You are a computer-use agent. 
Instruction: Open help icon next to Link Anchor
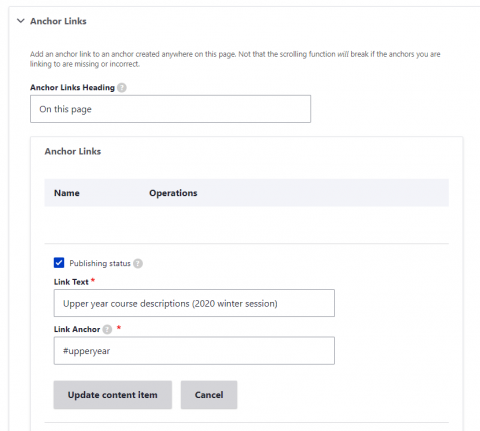coord(107,330)
